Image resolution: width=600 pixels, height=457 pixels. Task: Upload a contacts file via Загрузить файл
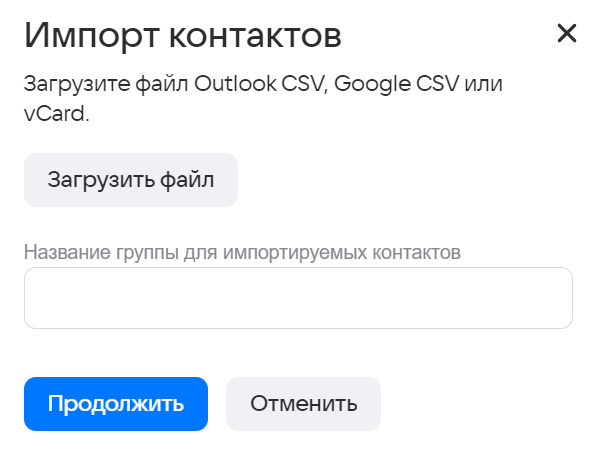coord(131,180)
